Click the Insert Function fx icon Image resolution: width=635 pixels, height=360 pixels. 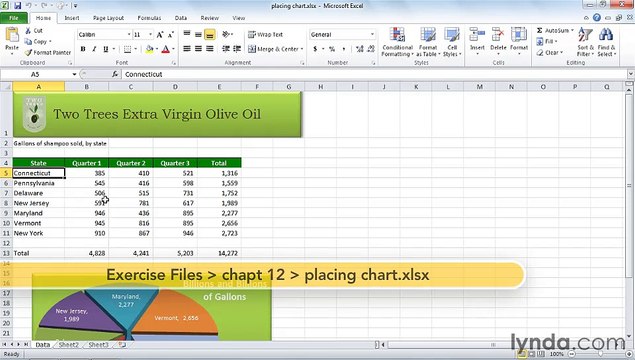pos(115,75)
